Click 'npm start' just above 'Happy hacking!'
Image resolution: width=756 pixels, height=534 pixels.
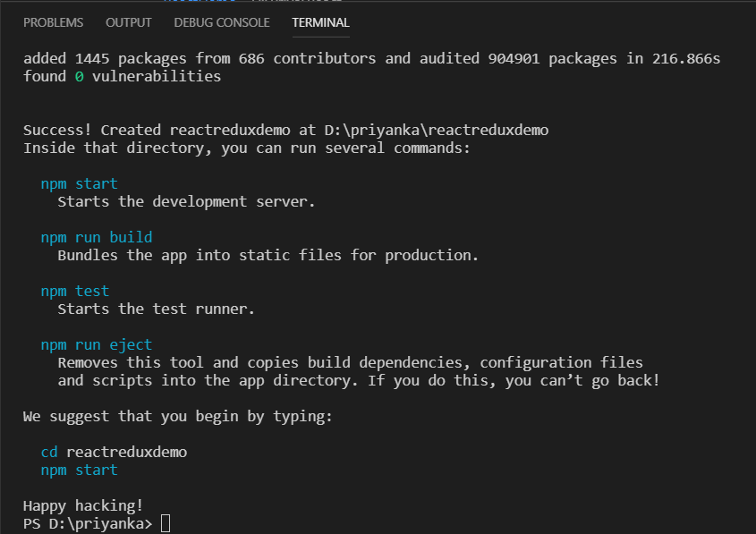pyautogui.click(x=80, y=470)
